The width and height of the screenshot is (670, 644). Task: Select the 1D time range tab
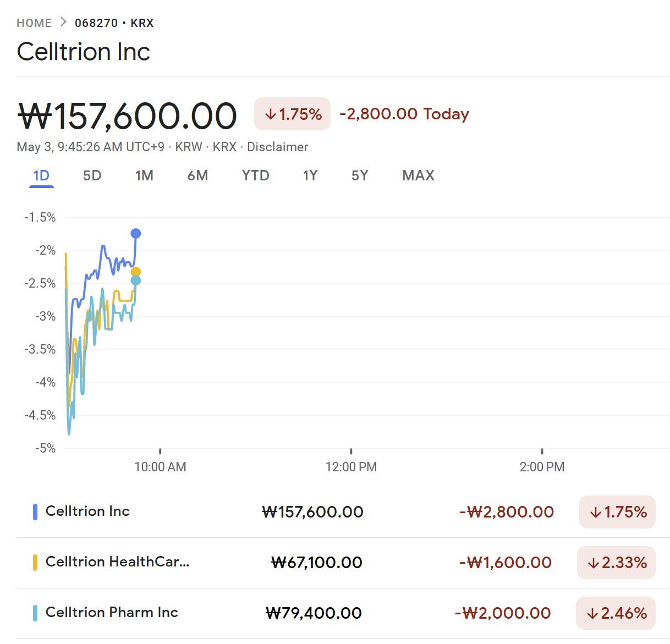click(41, 175)
